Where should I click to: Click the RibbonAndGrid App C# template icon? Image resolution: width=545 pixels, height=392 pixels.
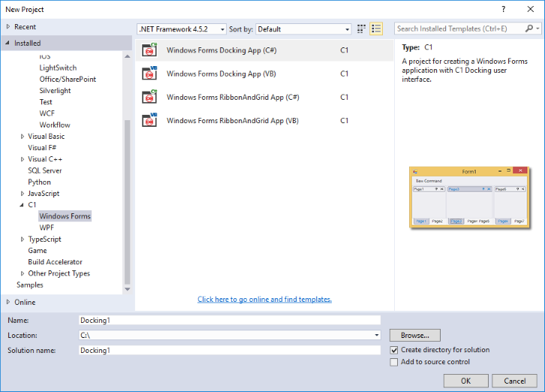(x=149, y=97)
